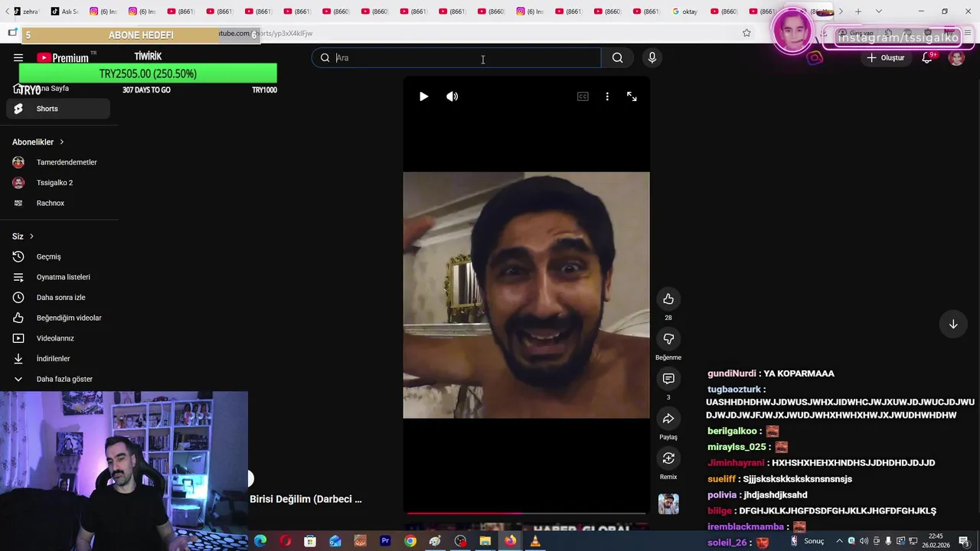
Task: Open Opera browser from the taskbar
Action: click(285, 541)
